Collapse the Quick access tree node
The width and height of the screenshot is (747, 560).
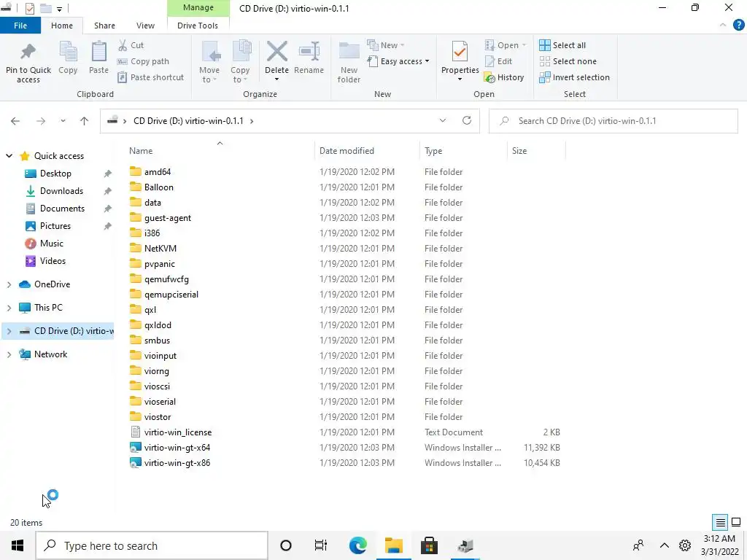coord(9,156)
